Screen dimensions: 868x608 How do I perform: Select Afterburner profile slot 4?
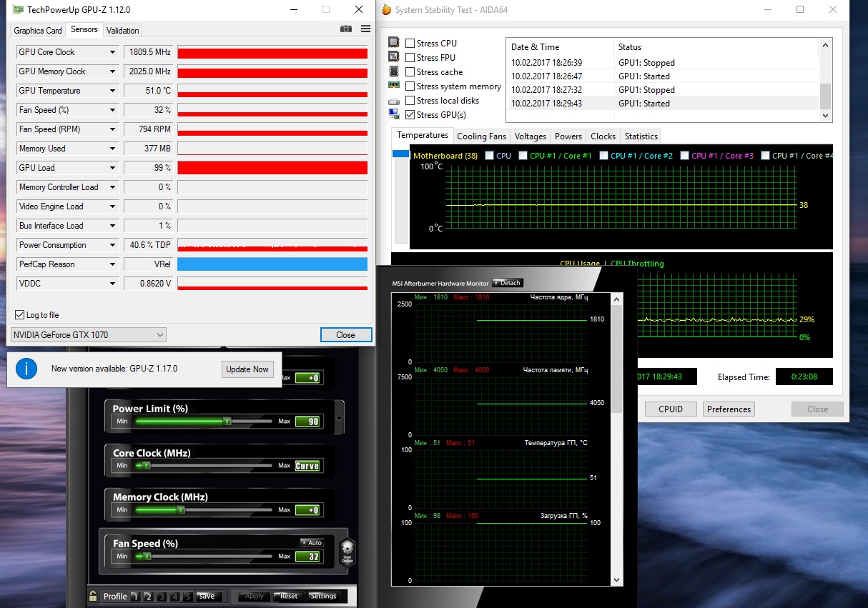coord(174,597)
